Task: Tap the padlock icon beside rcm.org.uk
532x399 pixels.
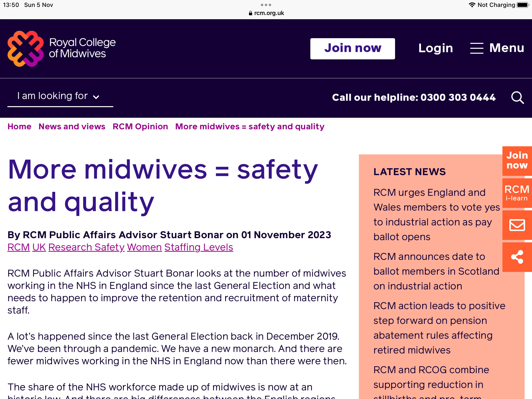Action: pos(250,13)
